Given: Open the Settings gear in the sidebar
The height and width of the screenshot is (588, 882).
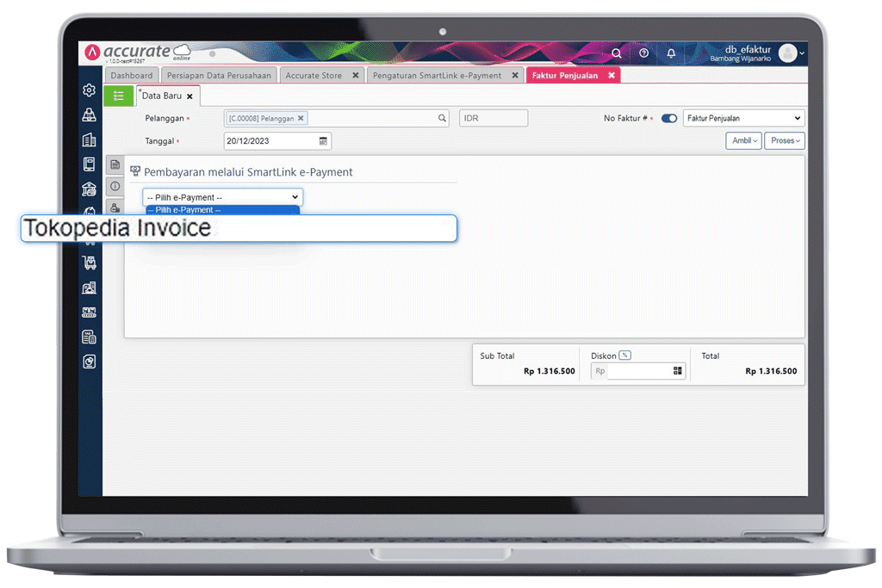Looking at the screenshot, I should (89, 90).
